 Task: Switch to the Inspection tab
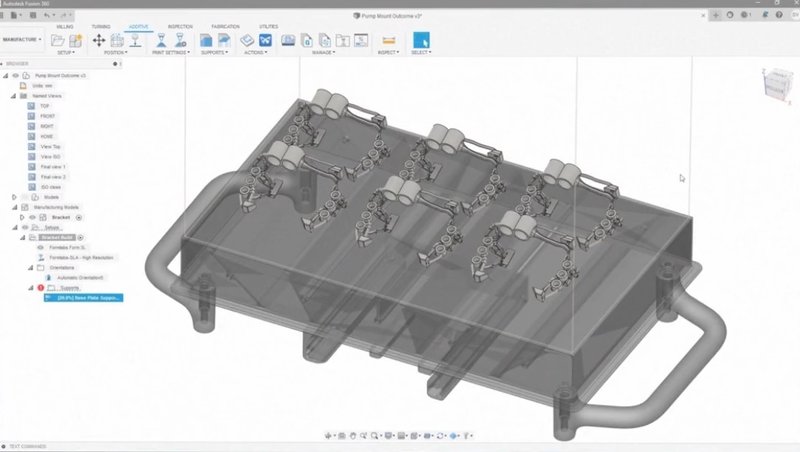(181, 27)
